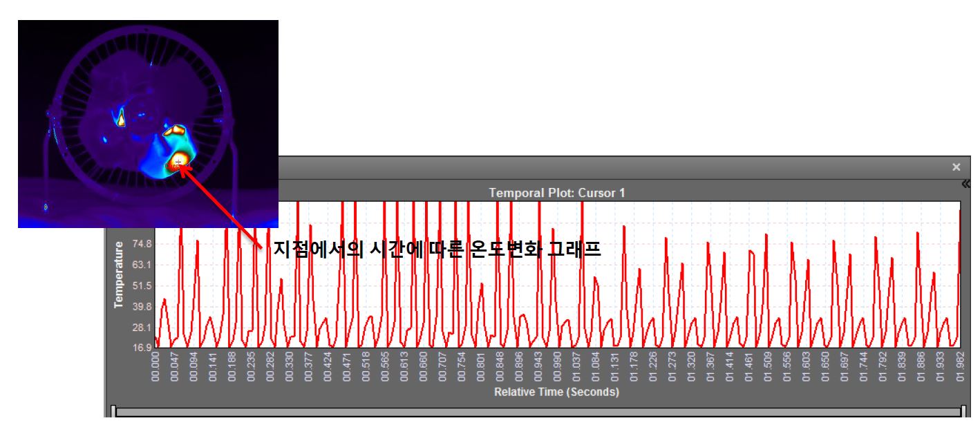Close the Temporal Plot panel
Image resolution: width=980 pixels, height=425 pixels.
click(x=956, y=167)
